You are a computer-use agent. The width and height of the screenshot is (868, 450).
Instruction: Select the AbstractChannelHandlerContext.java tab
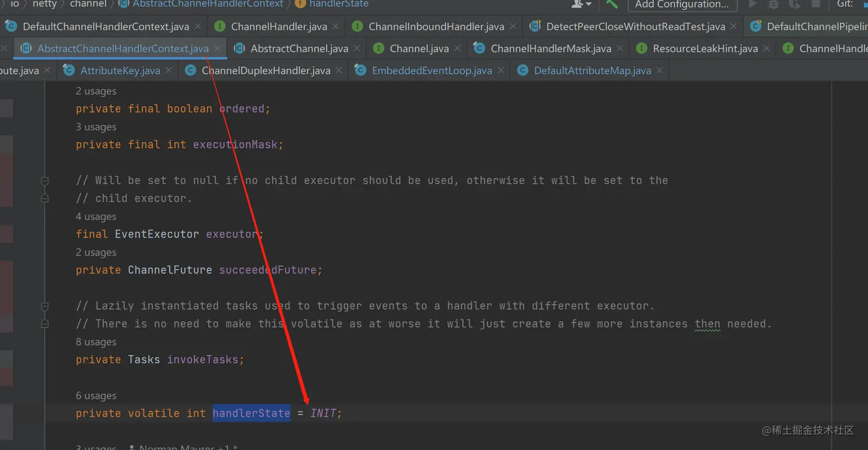[123, 49]
